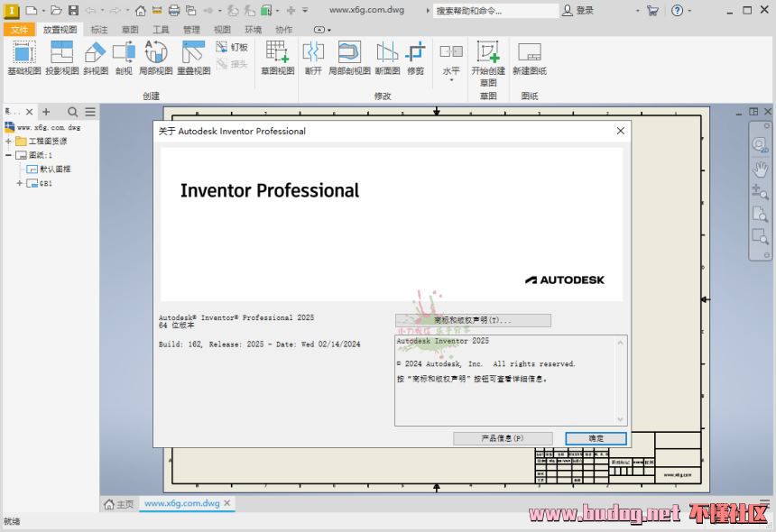776x532 pixels.
Task: Switch to the 标注 annotate tab
Action: click(99, 30)
